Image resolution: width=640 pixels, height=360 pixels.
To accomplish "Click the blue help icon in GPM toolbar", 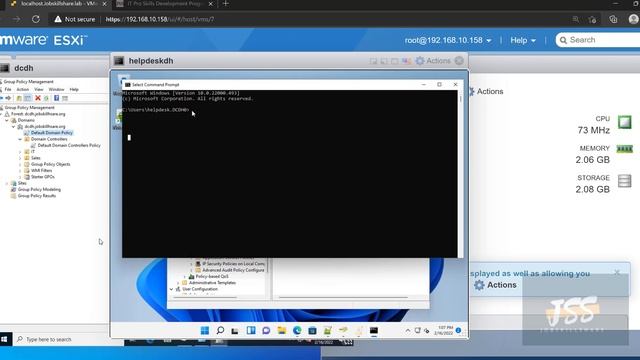I will point(56,98).
